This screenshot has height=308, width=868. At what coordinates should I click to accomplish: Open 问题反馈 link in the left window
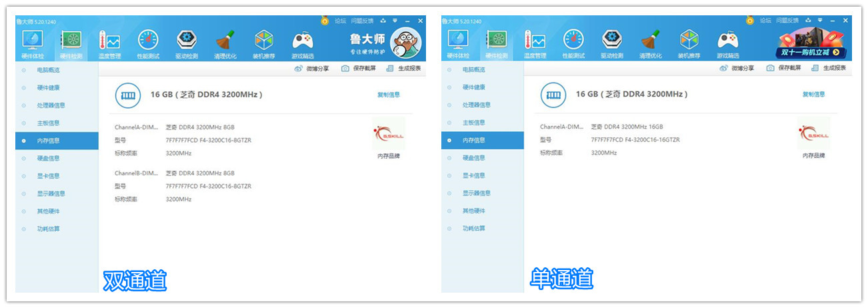click(x=363, y=21)
